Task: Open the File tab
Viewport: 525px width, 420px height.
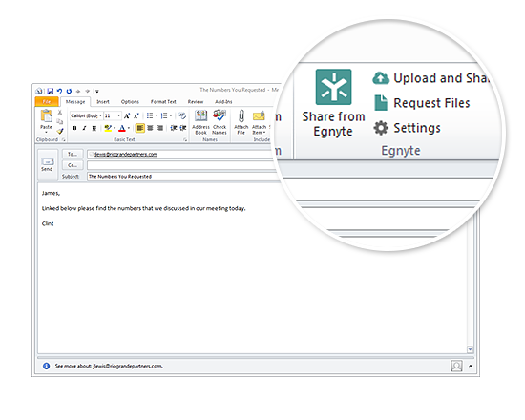Action: (47, 101)
